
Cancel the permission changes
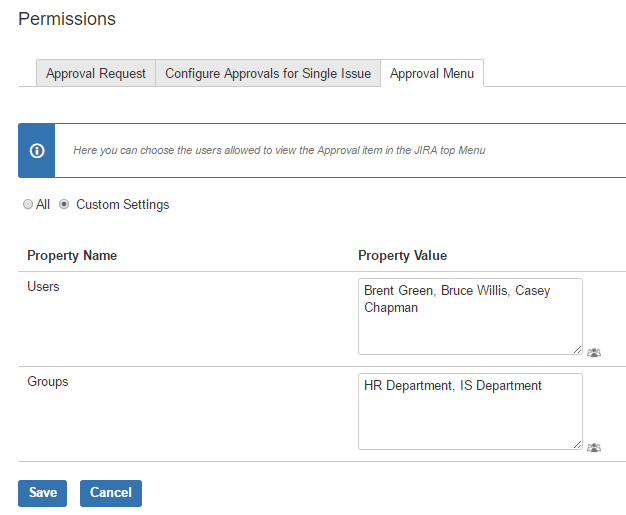click(111, 493)
